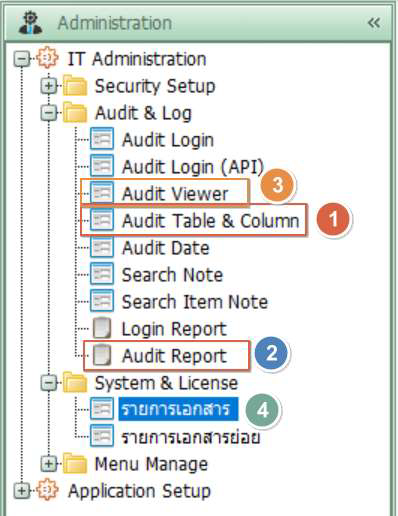
Task: Open the รายการเอกสารย่อย item
Action: coord(190,437)
